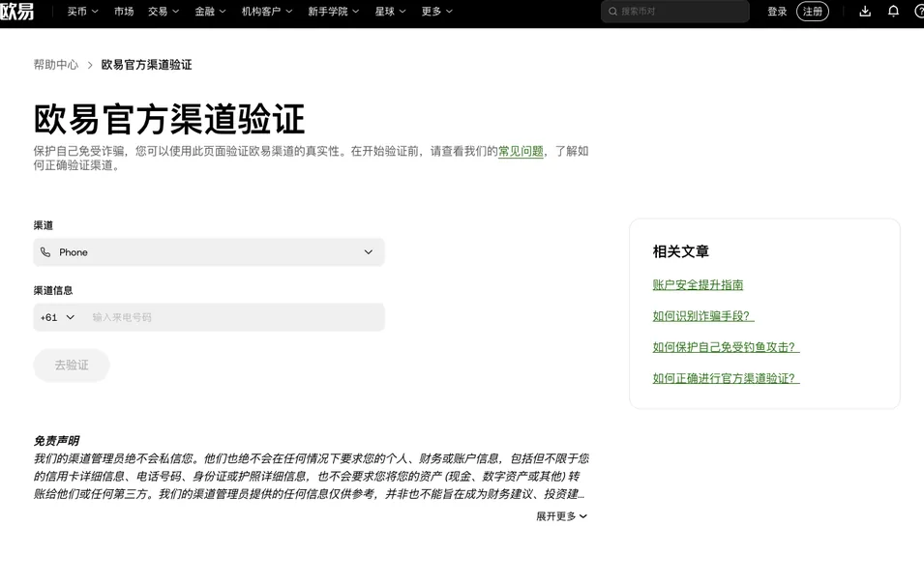Open the notification bell icon
Viewport: 924px width, 585px height.
pos(893,12)
